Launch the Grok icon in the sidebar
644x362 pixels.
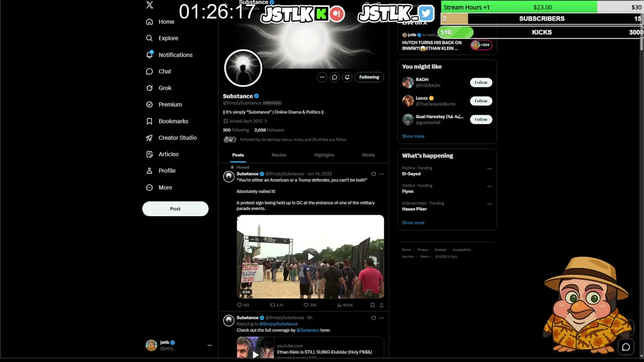coord(149,88)
